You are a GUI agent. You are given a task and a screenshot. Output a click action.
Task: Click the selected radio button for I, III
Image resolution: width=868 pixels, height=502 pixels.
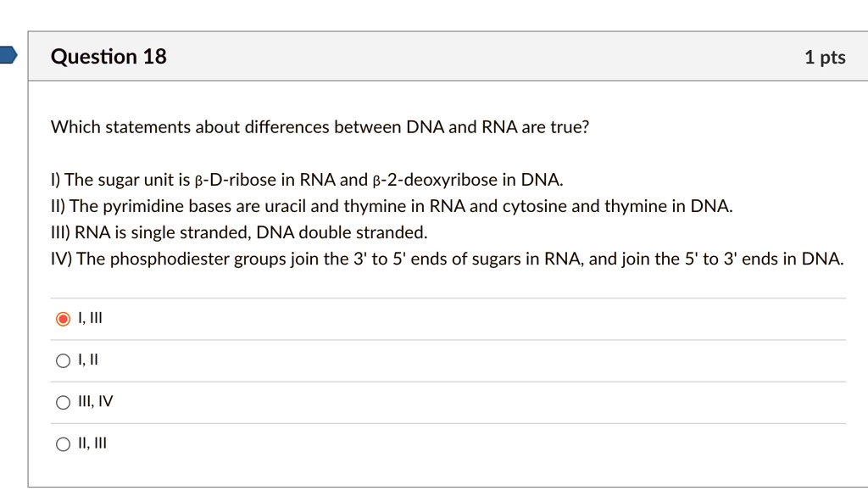coord(63,318)
